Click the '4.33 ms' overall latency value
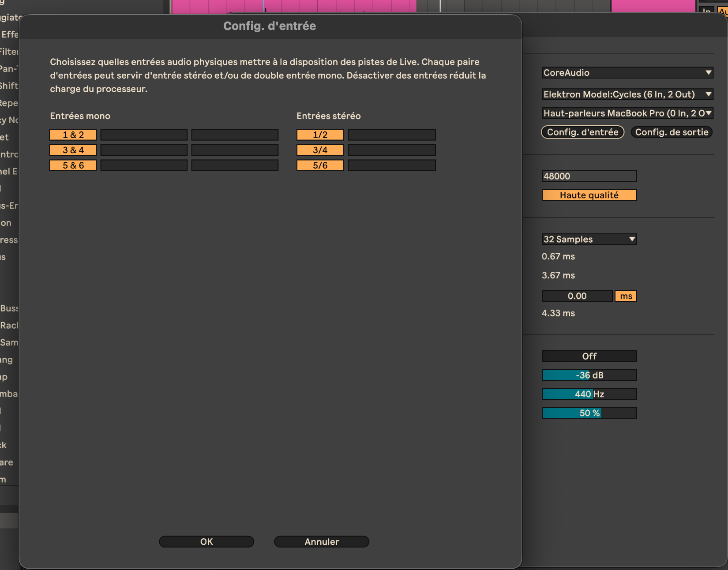 pos(558,314)
